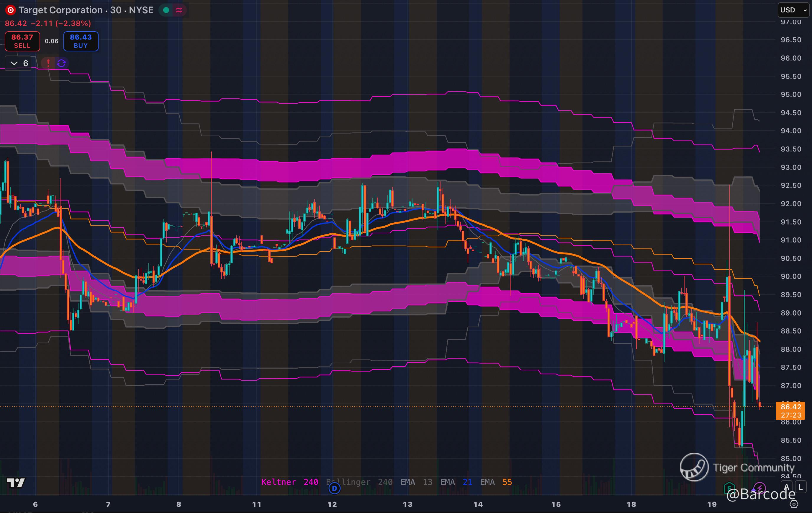Image resolution: width=812 pixels, height=513 pixels.
Task: Click the purple refresh sync icon
Action: click(x=61, y=63)
